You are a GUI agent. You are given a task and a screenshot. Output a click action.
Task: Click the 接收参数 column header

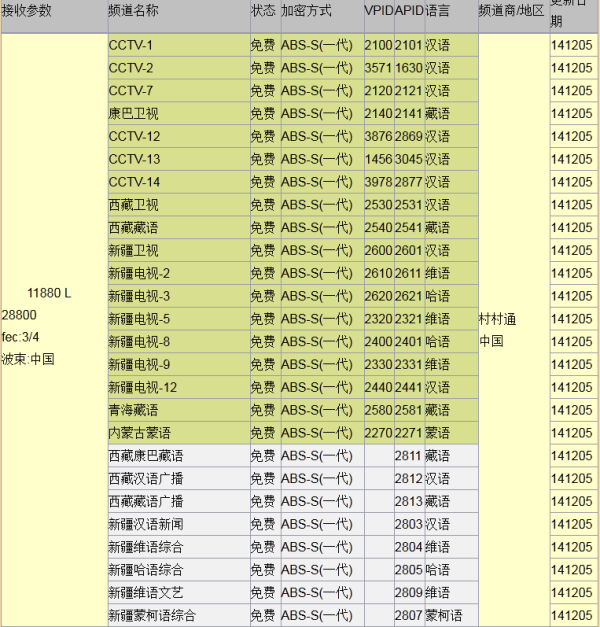pyautogui.click(x=26, y=10)
